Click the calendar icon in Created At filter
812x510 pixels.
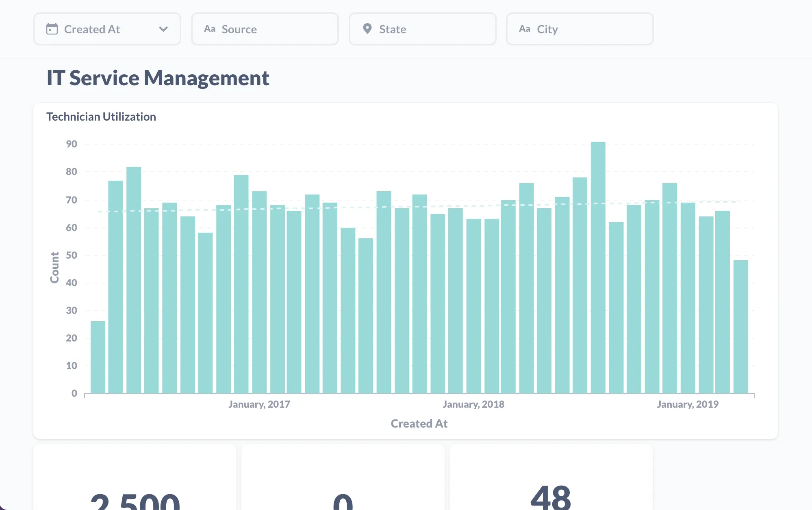(x=52, y=29)
